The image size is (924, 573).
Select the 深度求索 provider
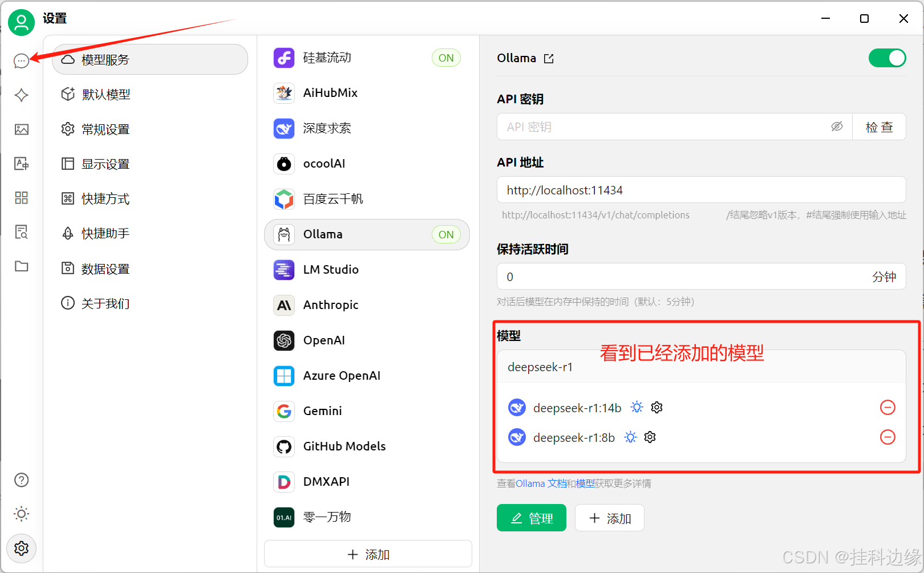tap(367, 128)
